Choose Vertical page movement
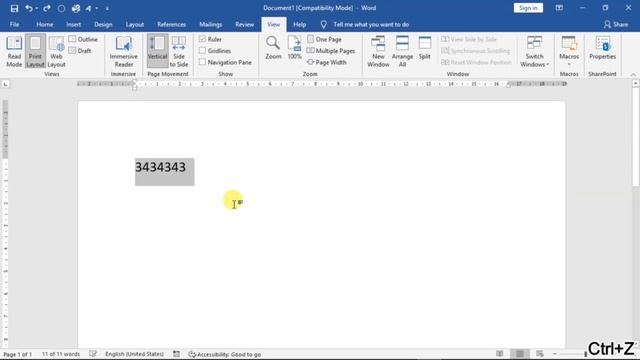The width and height of the screenshot is (640, 360). [x=157, y=51]
